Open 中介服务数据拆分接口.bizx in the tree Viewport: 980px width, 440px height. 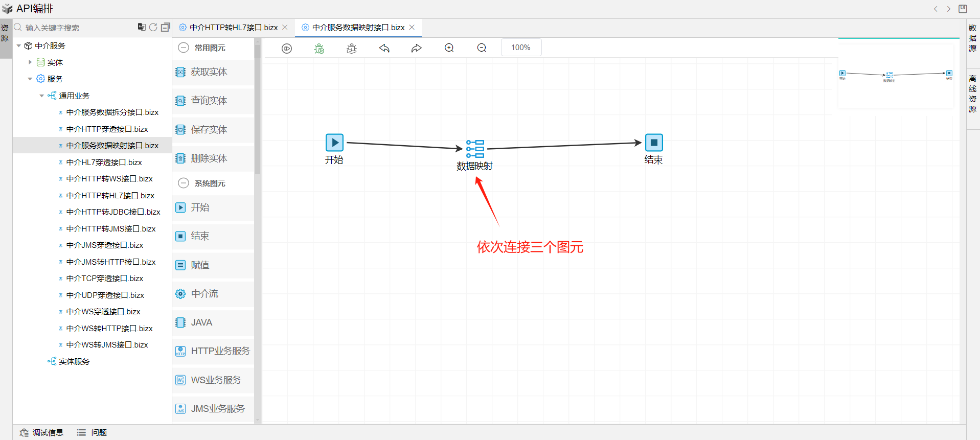112,112
